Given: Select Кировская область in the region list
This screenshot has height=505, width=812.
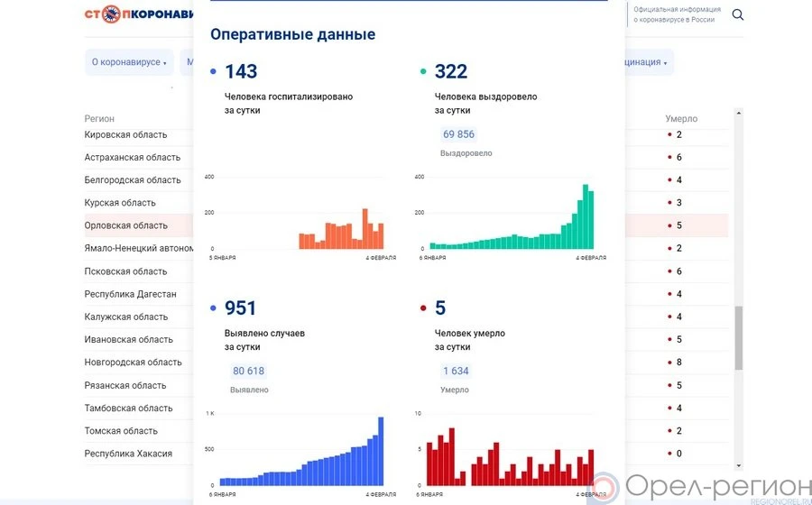Looking at the screenshot, I should [125, 134].
